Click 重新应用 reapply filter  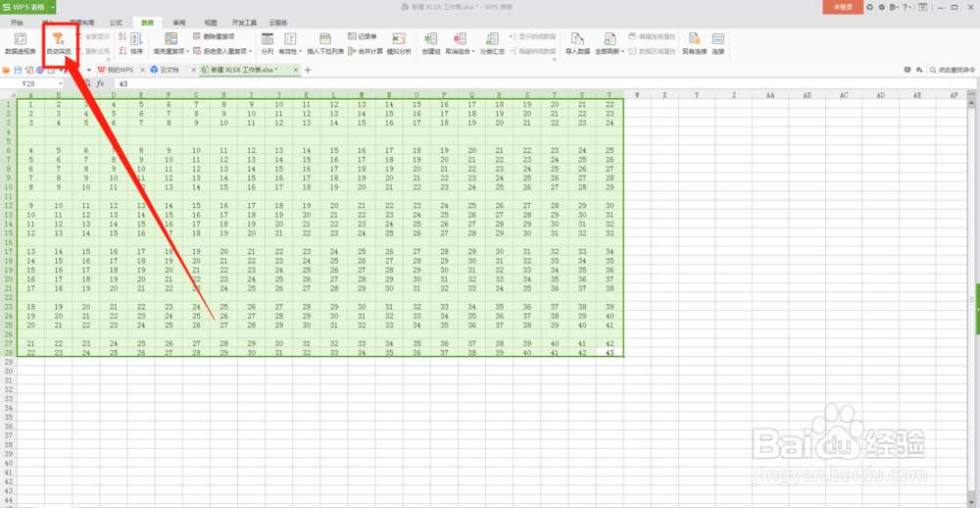click(x=93, y=51)
